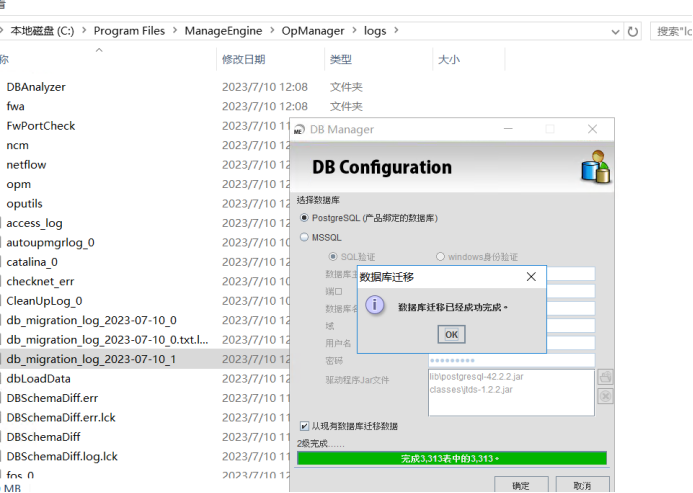The width and height of the screenshot is (693, 493).
Task: Click the 取消 button in DB Manager
Action: [x=583, y=485]
